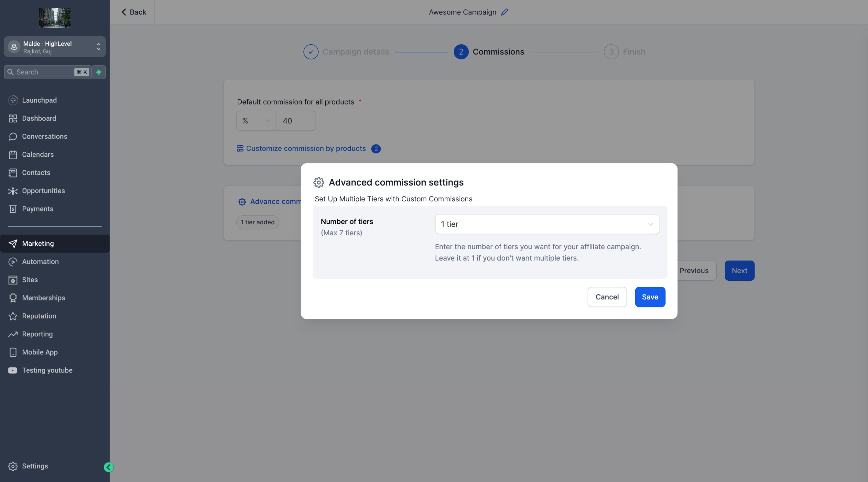The width and height of the screenshot is (868, 482).
Task: Go to Reputation star item
Action: 39,316
